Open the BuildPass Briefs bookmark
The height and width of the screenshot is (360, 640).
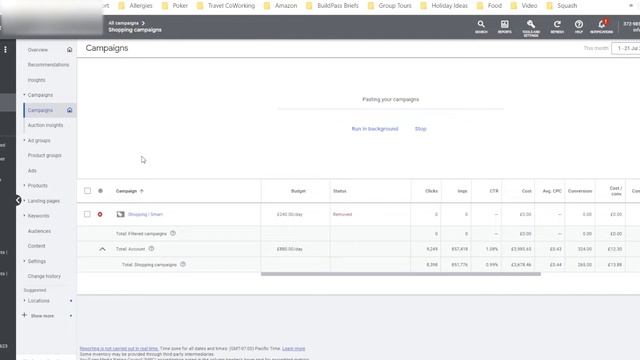332,6
